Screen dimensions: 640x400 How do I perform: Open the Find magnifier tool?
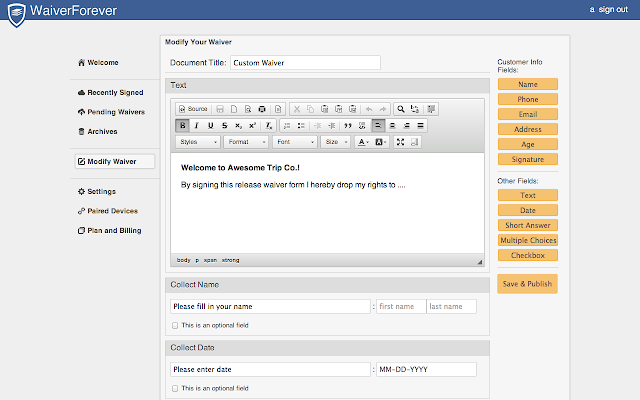click(x=401, y=108)
